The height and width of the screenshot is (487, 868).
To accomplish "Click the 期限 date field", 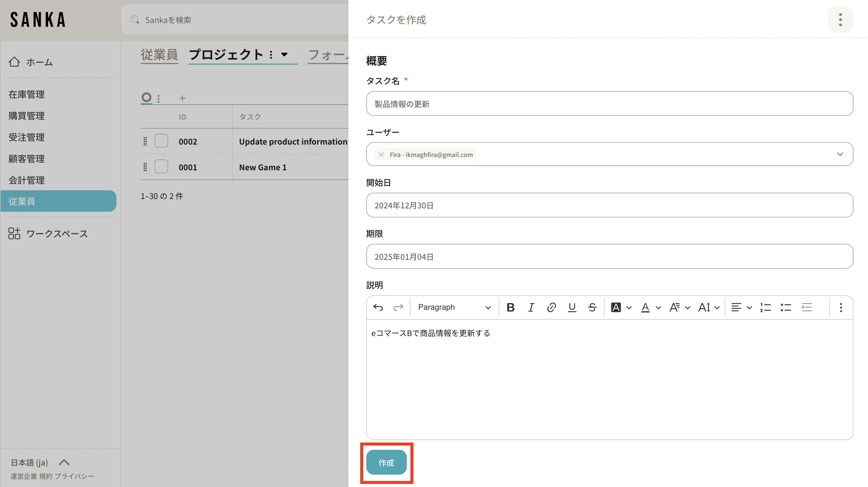I will (609, 257).
